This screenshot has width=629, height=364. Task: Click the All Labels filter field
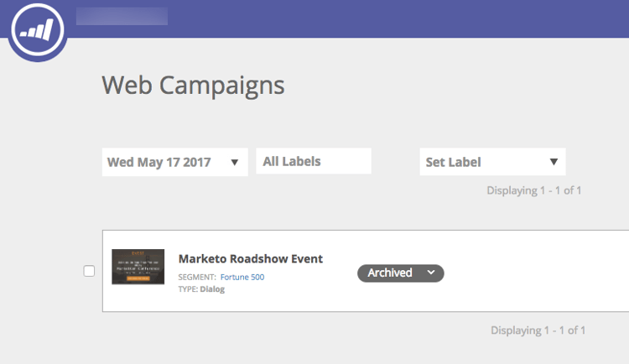pos(313,161)
